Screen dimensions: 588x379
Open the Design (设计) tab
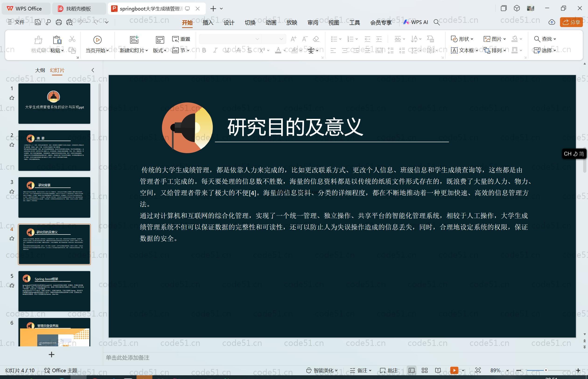[x=229, y=23]
